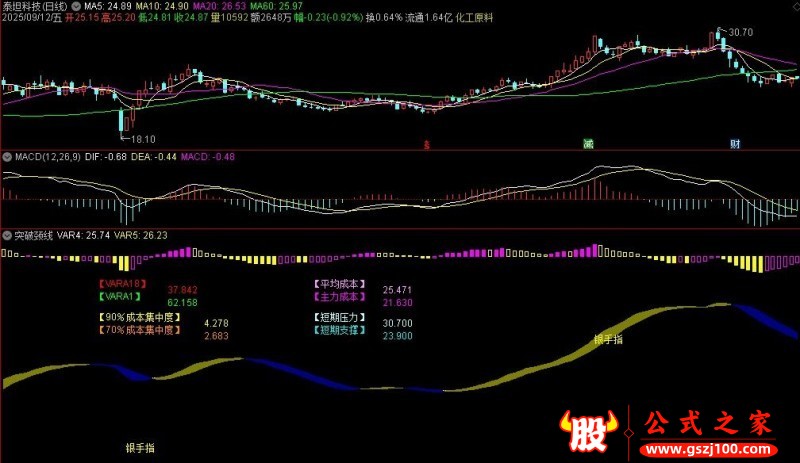
Task: Click the MA10: 24.90 label
Action: coord(162,6)
